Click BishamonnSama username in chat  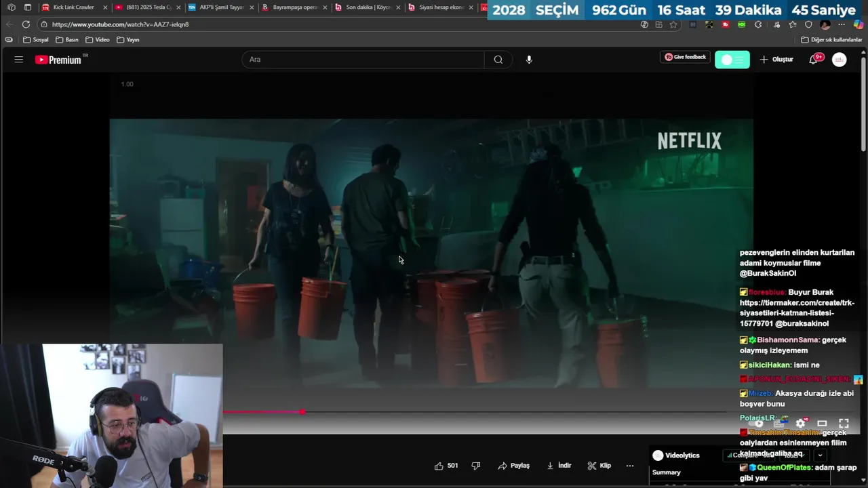(787, 340)
